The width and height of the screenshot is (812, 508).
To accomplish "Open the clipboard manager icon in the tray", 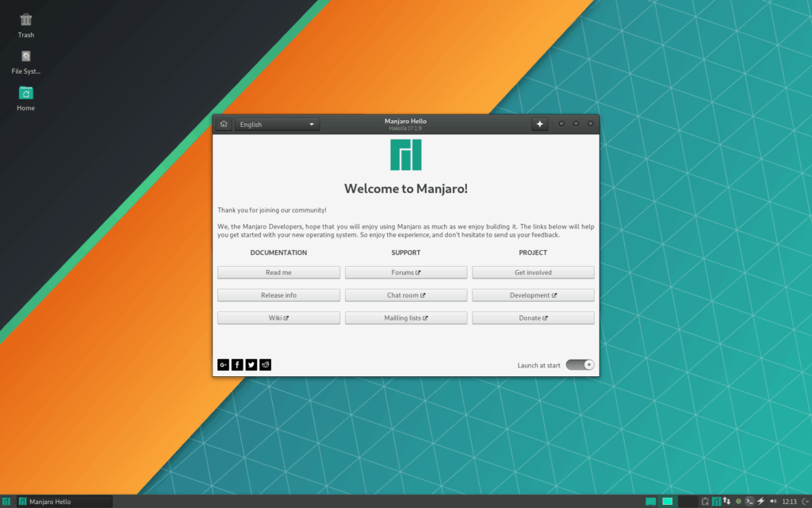I will (704, 502).
